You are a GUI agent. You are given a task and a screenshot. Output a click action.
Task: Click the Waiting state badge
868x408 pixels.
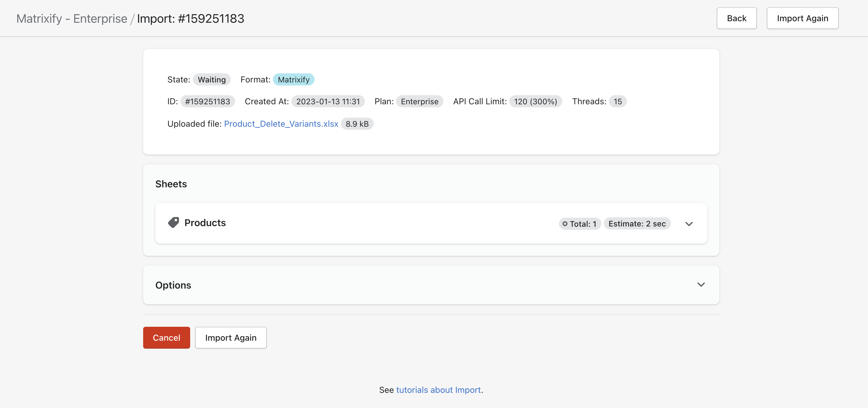tap(212, 79)
